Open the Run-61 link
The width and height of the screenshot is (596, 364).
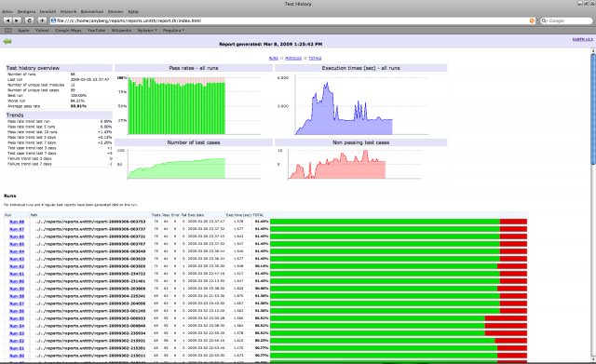(x=17, y=274)
